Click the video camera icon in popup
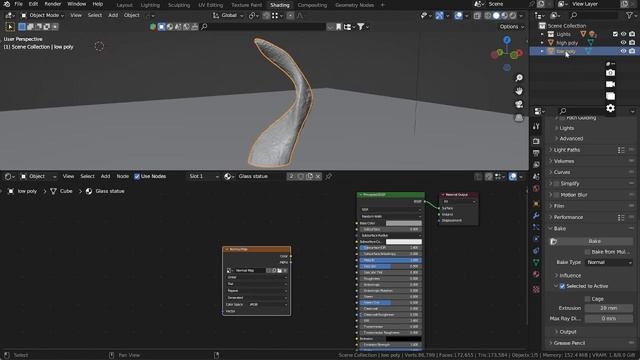Screen dimensions: 640x360 point(610,84)
